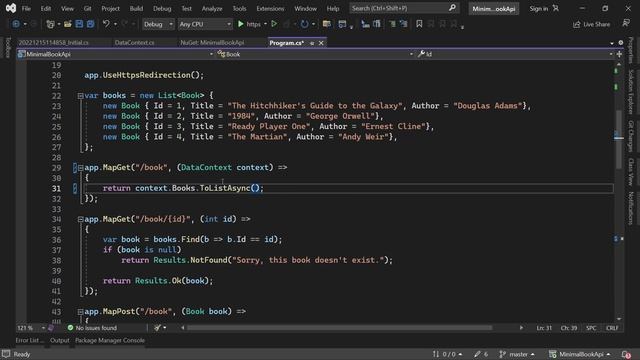
Task: Click the status bar Ready icon
Action: [6, 354]
